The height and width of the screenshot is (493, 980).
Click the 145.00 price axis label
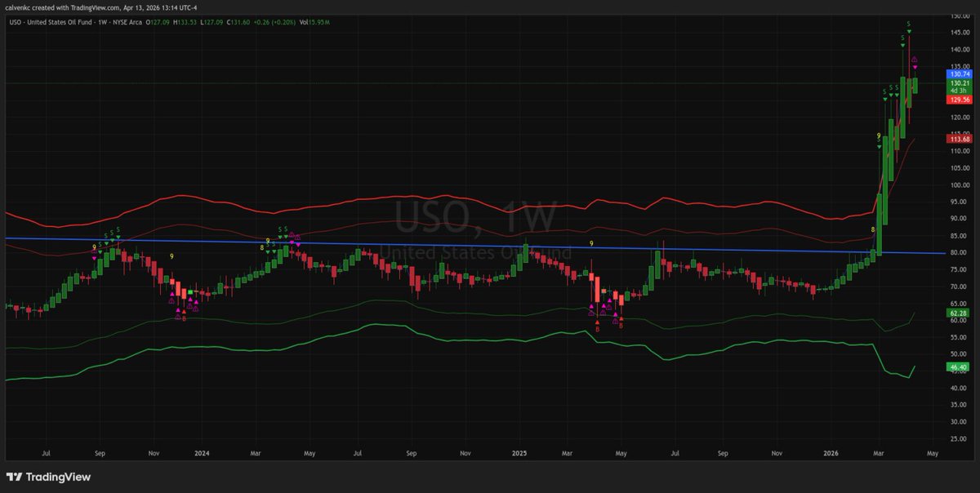tap(960, 32)
